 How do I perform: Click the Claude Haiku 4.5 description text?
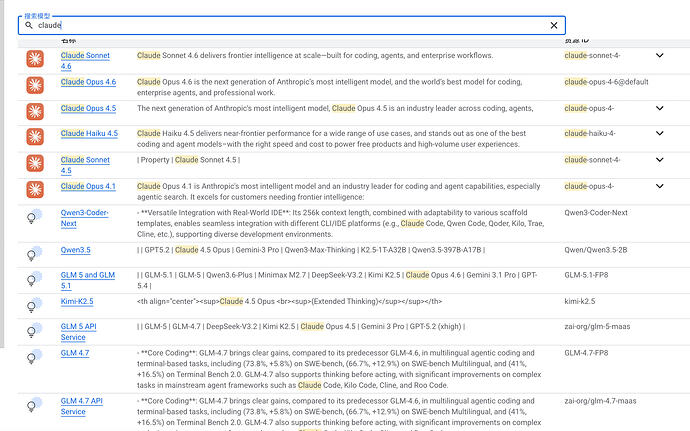[331, 139]
